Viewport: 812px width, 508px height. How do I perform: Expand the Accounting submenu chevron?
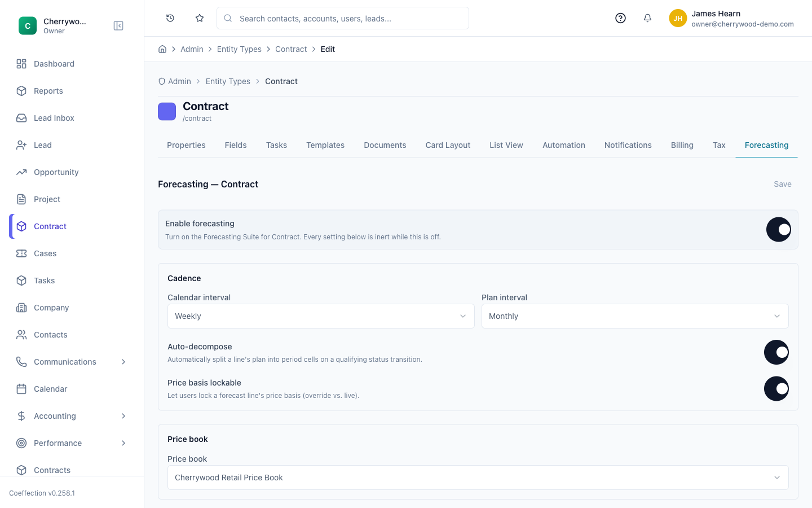(x=123, y=416)
